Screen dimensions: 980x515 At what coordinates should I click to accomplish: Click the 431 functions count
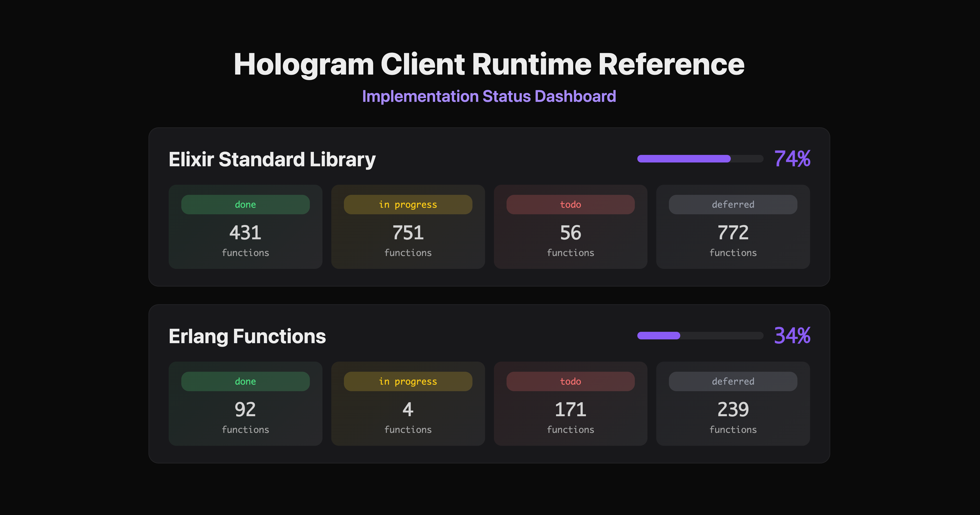245,232
